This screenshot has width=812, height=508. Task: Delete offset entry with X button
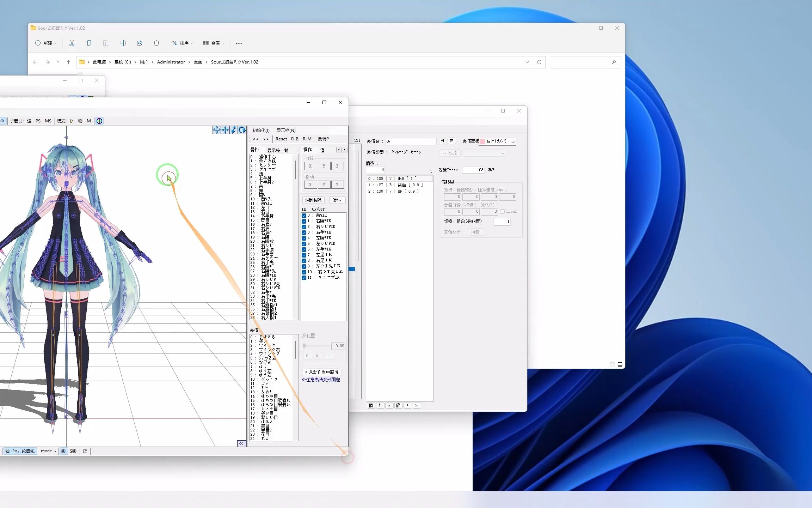point(417,405)
